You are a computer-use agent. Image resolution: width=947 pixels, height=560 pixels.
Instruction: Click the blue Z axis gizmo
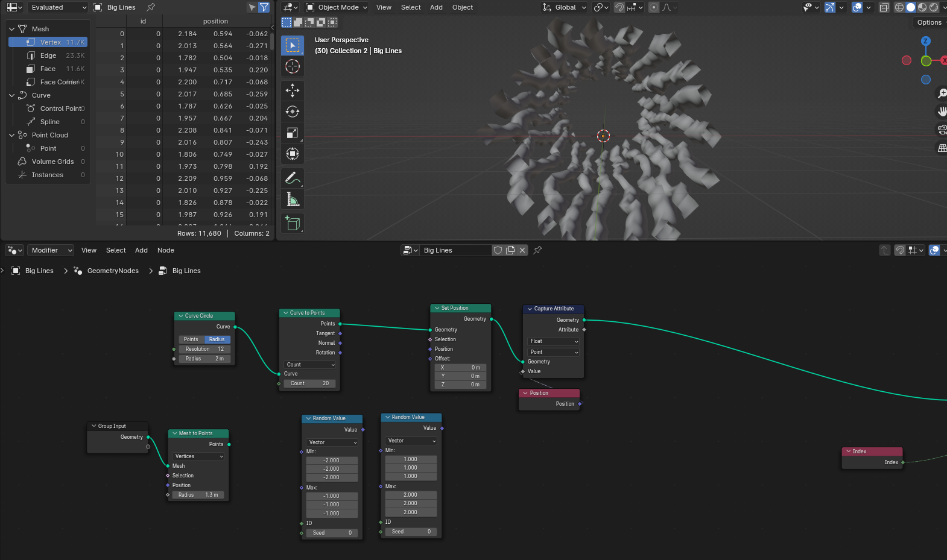click(x=926, y=41)
